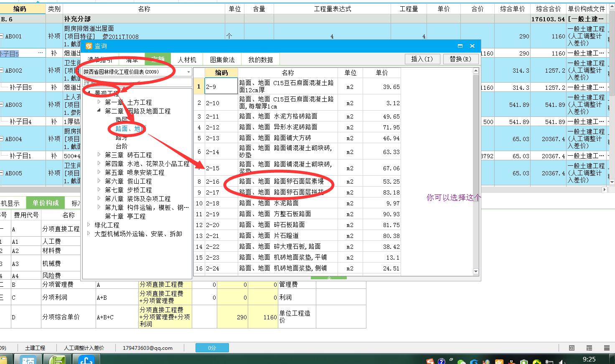
Task: Close the 查询 dialog
Action: [x=472, y=46]
